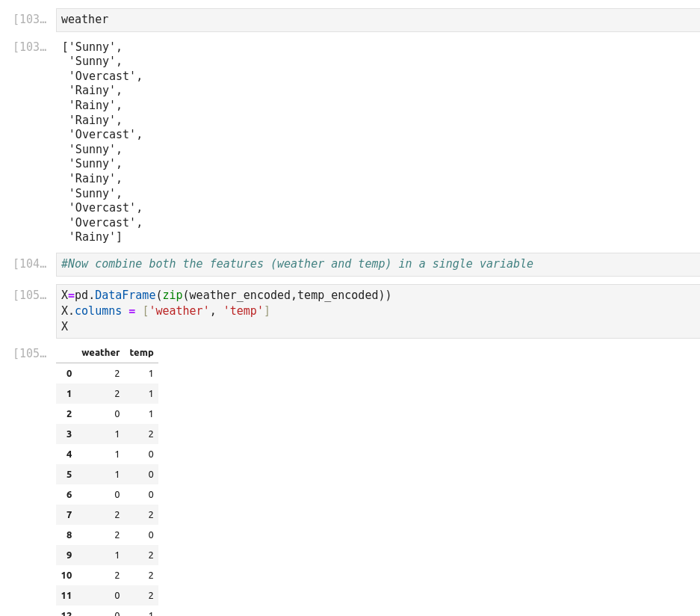Click the comment cell about combining both features
This screenshot has height=616, width=700.
[377, 264]
